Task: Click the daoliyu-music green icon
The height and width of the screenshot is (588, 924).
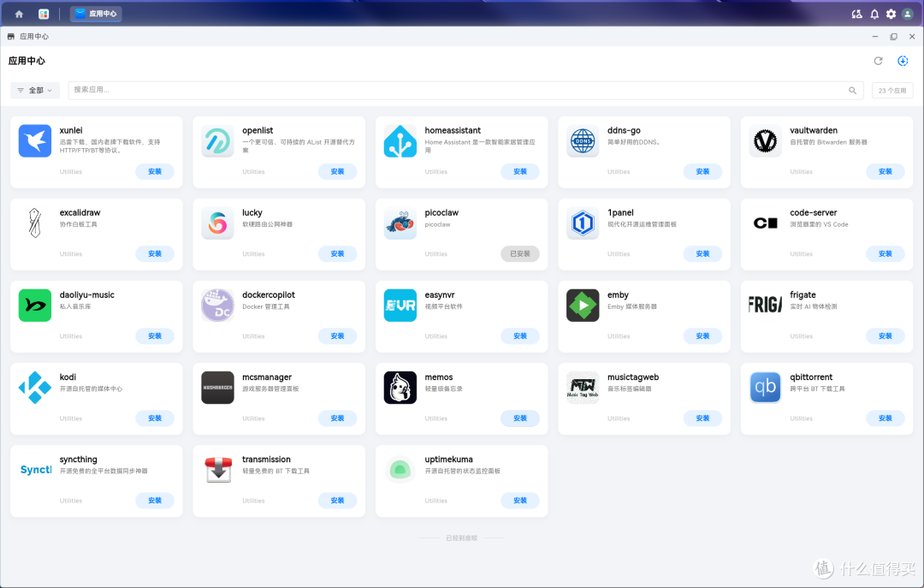Action: pos(35,306)
